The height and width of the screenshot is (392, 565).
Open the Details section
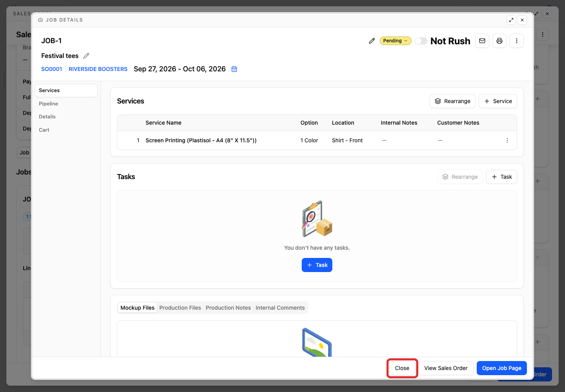click(x=66, y=116)
